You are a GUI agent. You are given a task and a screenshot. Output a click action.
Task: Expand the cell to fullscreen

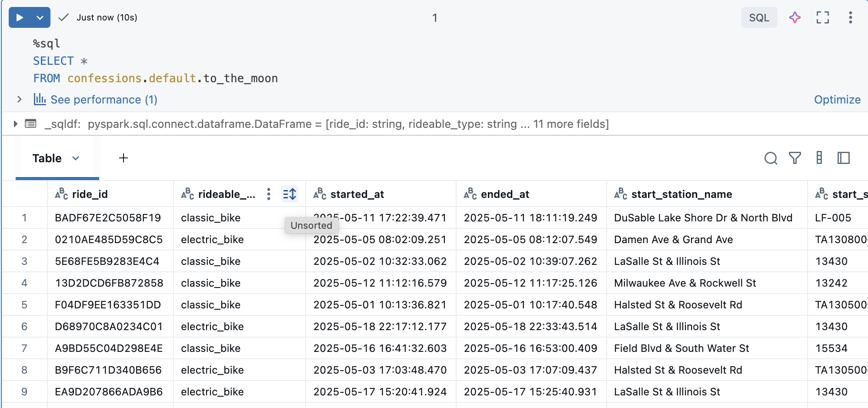pos(822,17)
